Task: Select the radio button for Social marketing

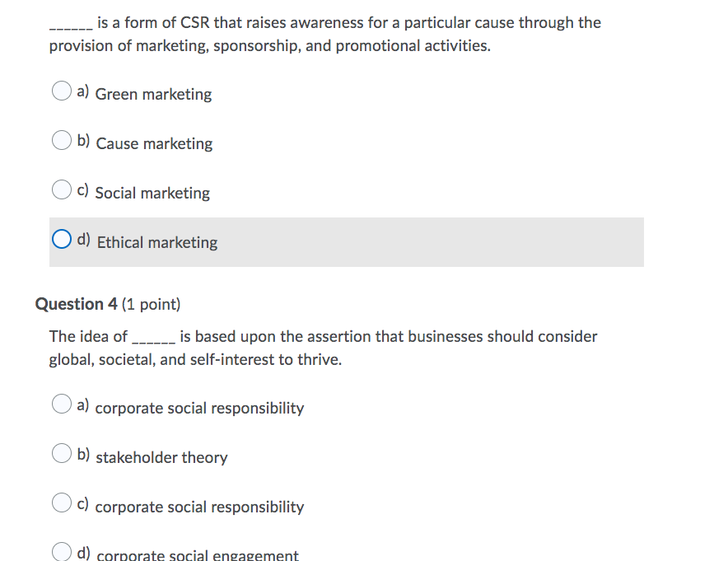Action: pos(61,189)
